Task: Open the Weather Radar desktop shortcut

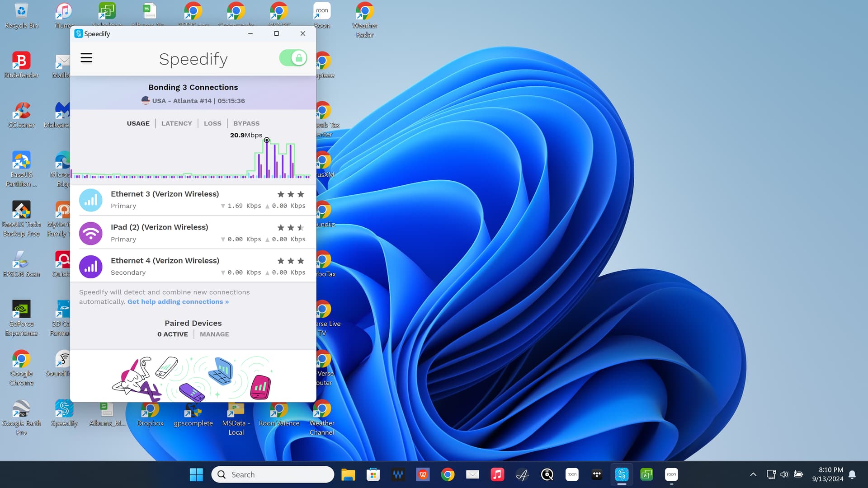Action: pos(365,20)
